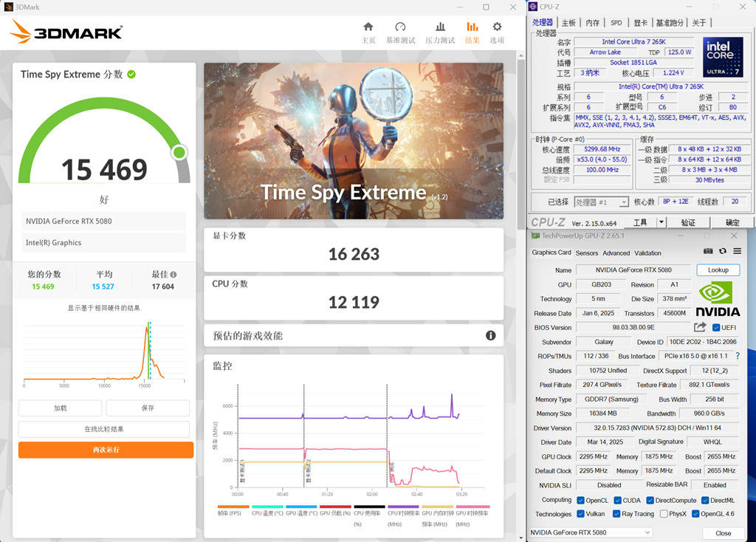Click the 验证 button in CPU-Z
The image size is (756, 542).
click(688, 222)
